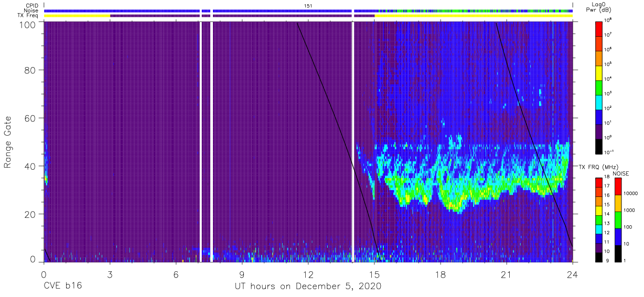Click the CPID value '151'
The height and width of the screenshot is (297, 644).
coord(308,6)
